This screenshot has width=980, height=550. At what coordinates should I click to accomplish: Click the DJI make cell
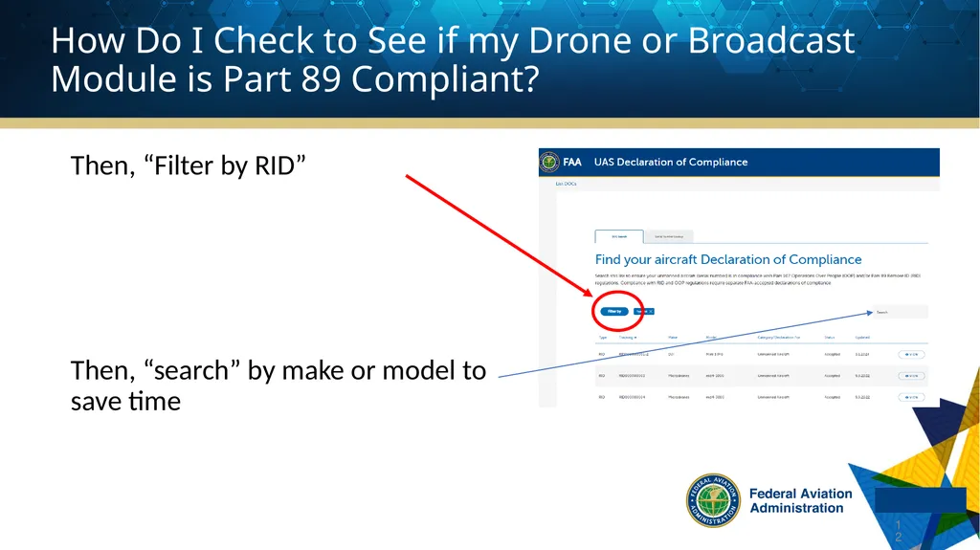671,354
